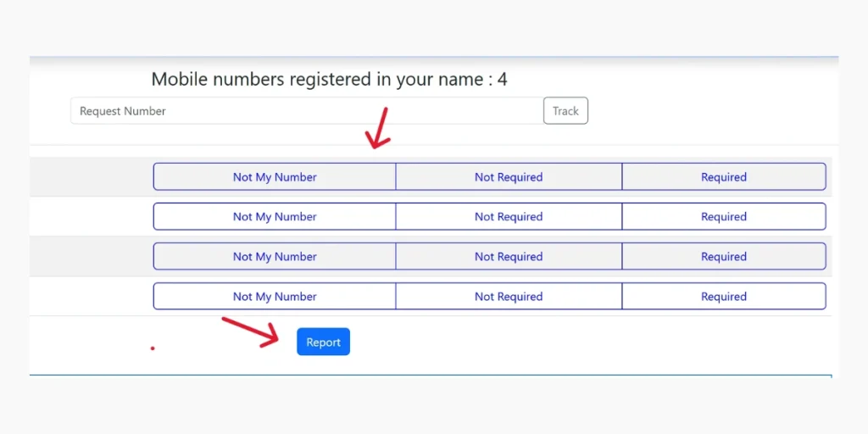Viewport: 868px width, 434px height.
Task: Click the red arrow pointing down at options
Action: (x=377, y=129)
